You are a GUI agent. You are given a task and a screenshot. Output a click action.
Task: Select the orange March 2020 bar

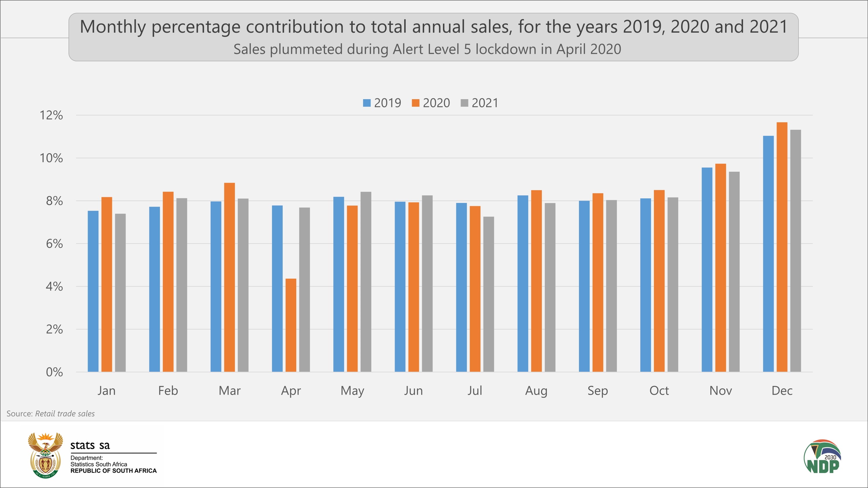(229, 277)
